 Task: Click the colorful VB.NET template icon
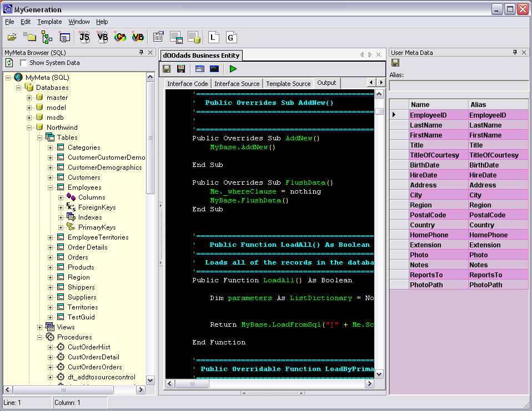[x=138, y=37]
